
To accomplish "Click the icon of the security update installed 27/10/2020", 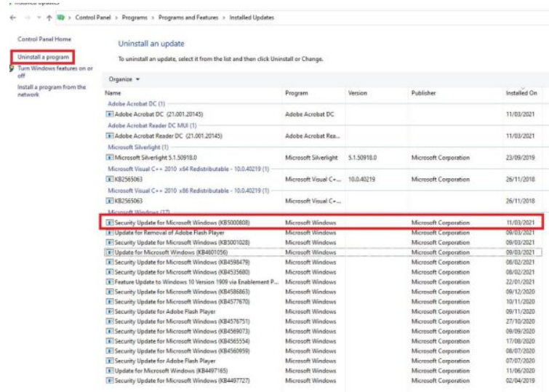I will click(110, 321).
